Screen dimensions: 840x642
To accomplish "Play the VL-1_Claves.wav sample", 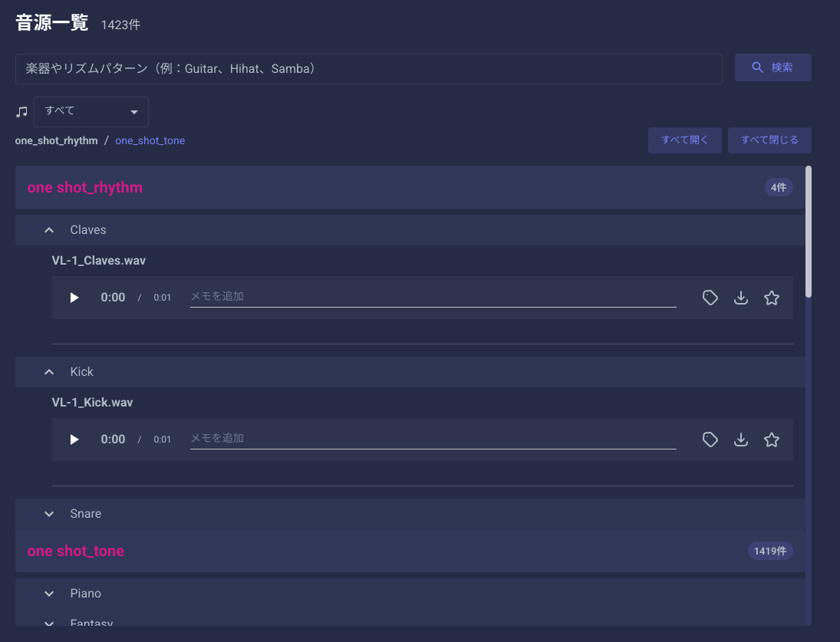I will pyautogui.click(x=74, y=298).
